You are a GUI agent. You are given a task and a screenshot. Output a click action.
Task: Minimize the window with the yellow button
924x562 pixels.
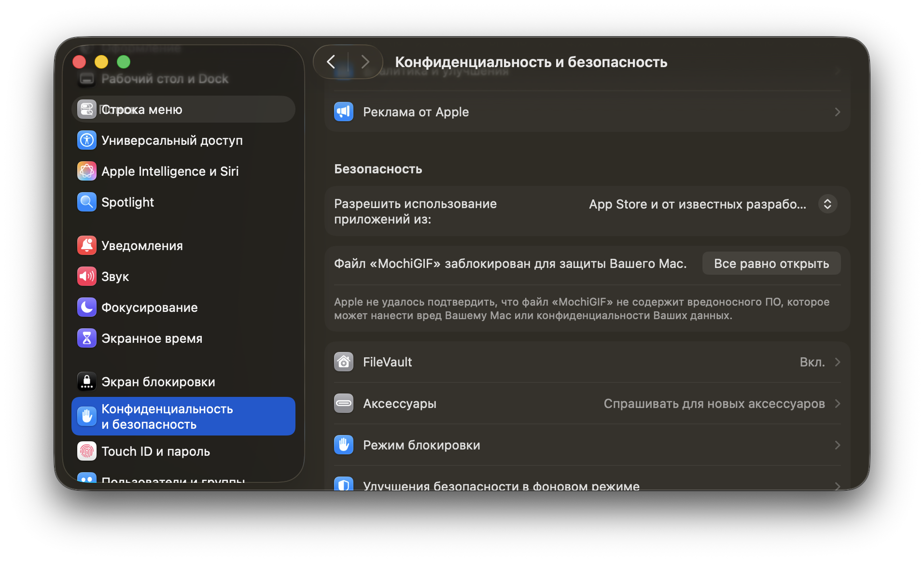(101, 62)
